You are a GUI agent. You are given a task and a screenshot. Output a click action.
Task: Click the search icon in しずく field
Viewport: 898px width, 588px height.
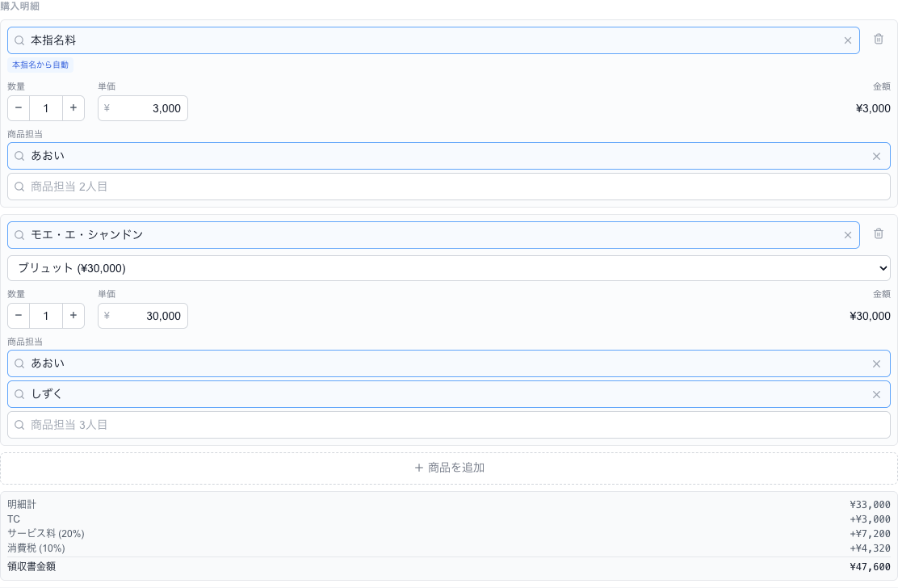point(19,394)
